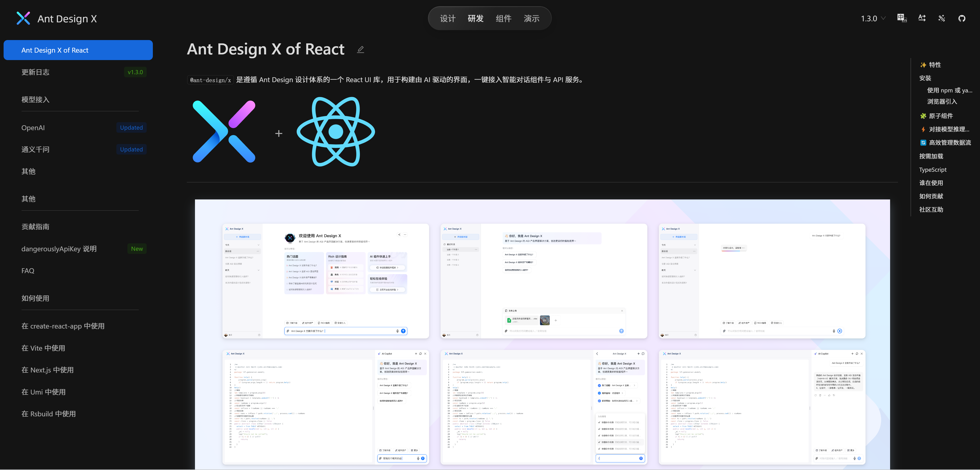Select the 组件 navigation tab

[x=503, y=18]
